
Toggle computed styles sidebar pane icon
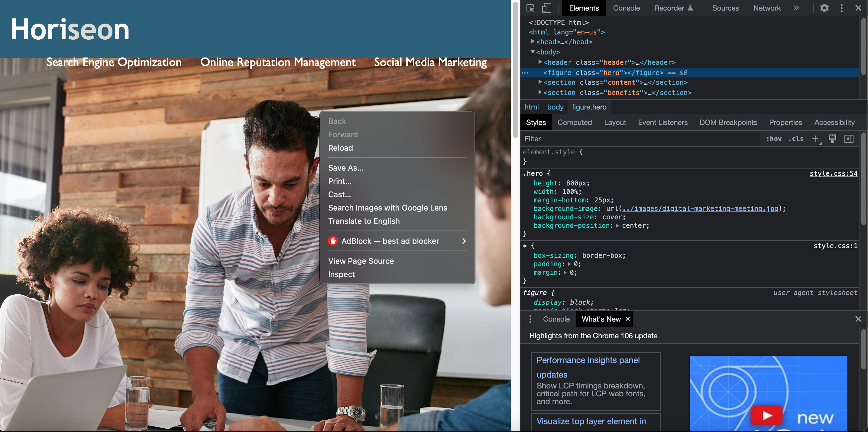[849, 139]
